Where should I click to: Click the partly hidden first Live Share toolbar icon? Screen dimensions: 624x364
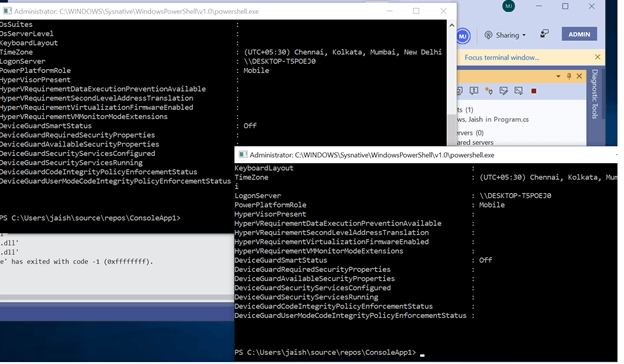click(460, 91)
